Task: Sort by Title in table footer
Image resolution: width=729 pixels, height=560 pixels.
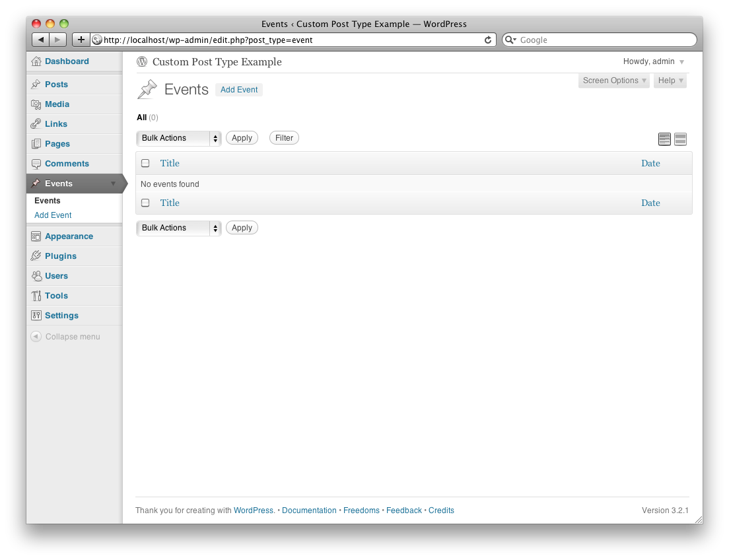Action: pyautogui.click(x=170, y=203)
